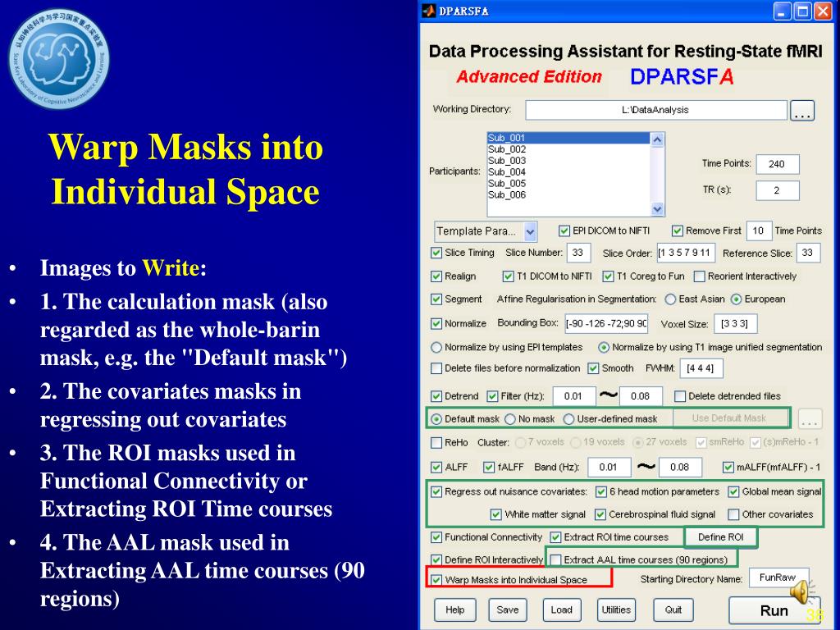Select European affine regularisation
Image resolution: width=840 pixels, height=630 pixels.
coord(736,299)
